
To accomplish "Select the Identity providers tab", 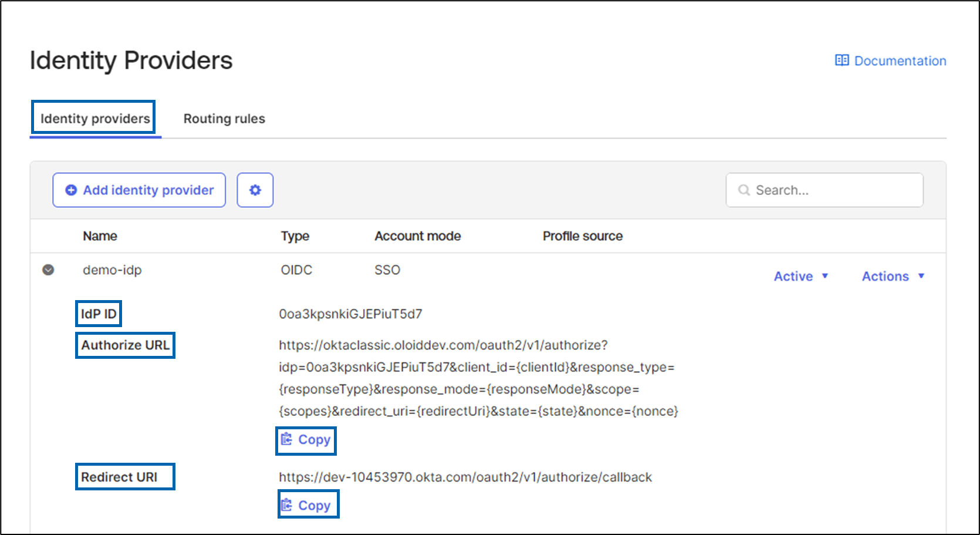I will point(95,119).
